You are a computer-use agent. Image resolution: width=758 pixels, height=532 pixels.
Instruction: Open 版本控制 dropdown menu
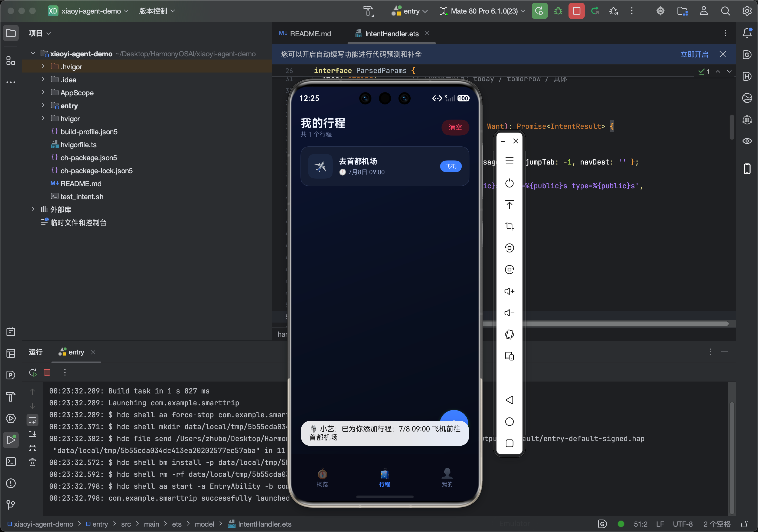(x=157, y=11)
